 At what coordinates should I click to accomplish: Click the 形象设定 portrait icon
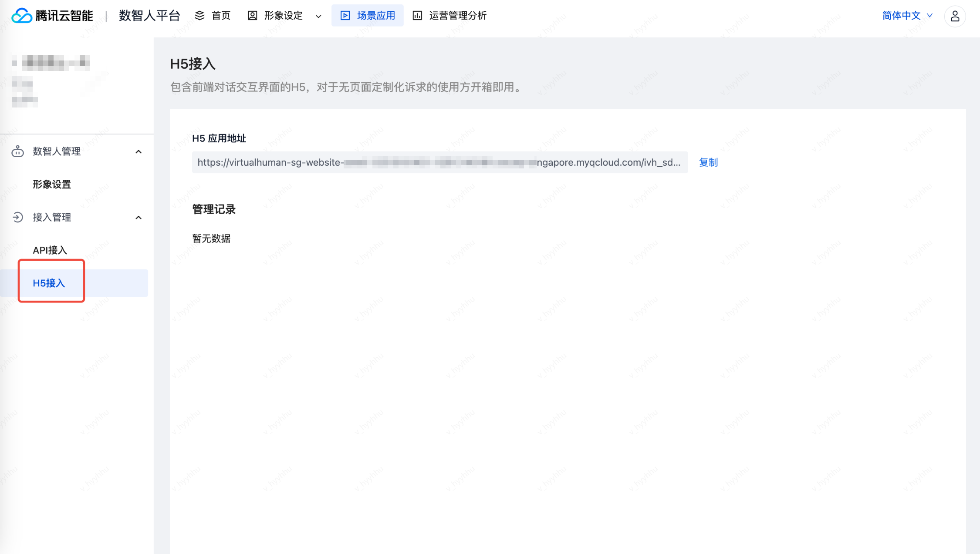coord(252,16)
